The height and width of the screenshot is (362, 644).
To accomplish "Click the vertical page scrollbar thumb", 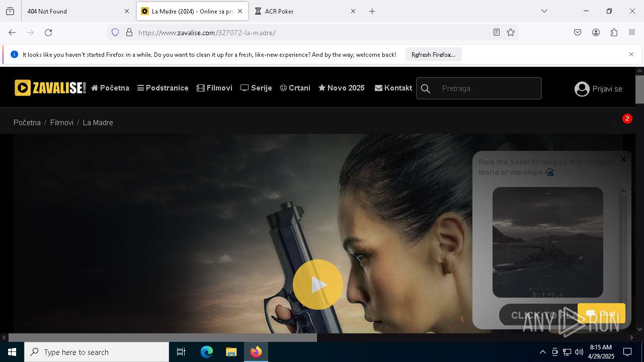I will (x=639, y=89).
